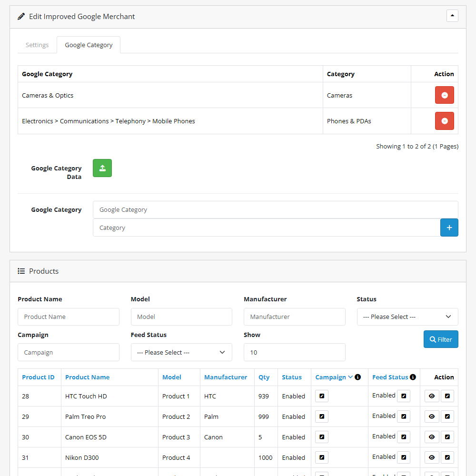Open the Campaign column info tooltip
The height and width of the screenshot is (476, 476).
[x=357, y=377]
